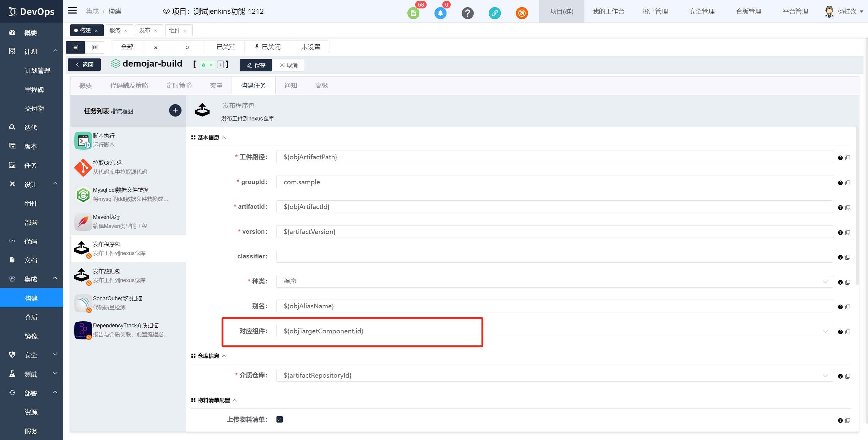Open the 种类 dropdown
This screenshot has height=440, width=868.
(554, 282)
